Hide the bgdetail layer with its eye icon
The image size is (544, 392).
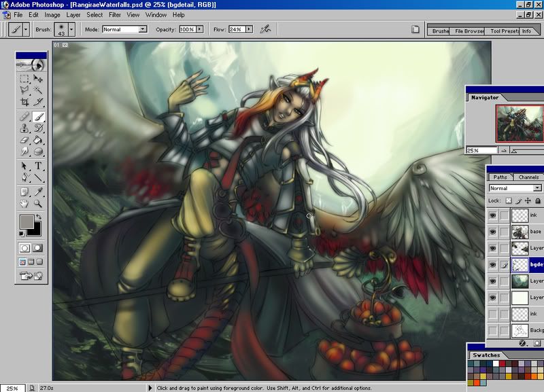pos(492,265)
